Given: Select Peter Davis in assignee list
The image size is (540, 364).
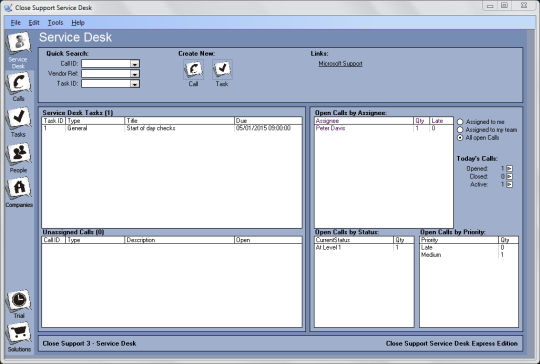Looking at the screenshot, I should (x=384, y=128).
